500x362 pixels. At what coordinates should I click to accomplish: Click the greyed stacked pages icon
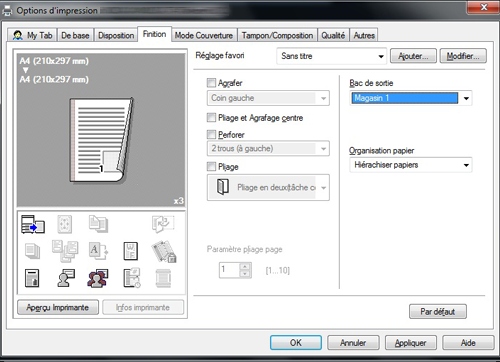pyautogui.click(x=33, y=251)
